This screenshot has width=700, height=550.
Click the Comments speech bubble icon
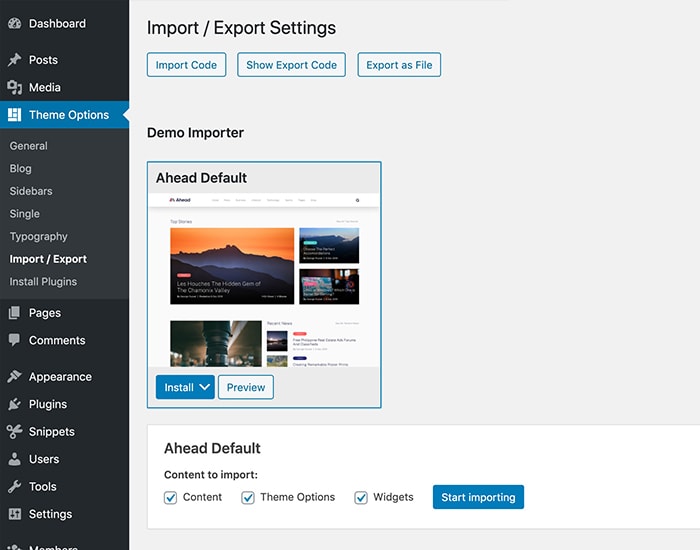tap(14, 340)
